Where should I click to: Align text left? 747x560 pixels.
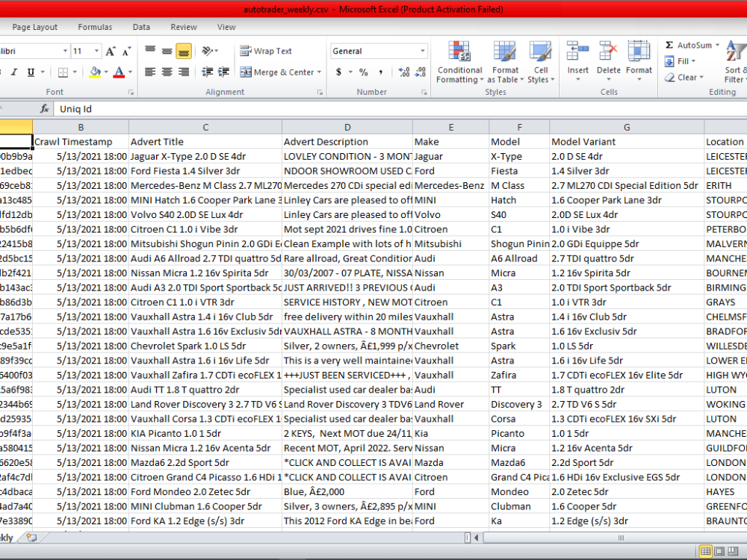pyautogui.click(x=150, y=72)
